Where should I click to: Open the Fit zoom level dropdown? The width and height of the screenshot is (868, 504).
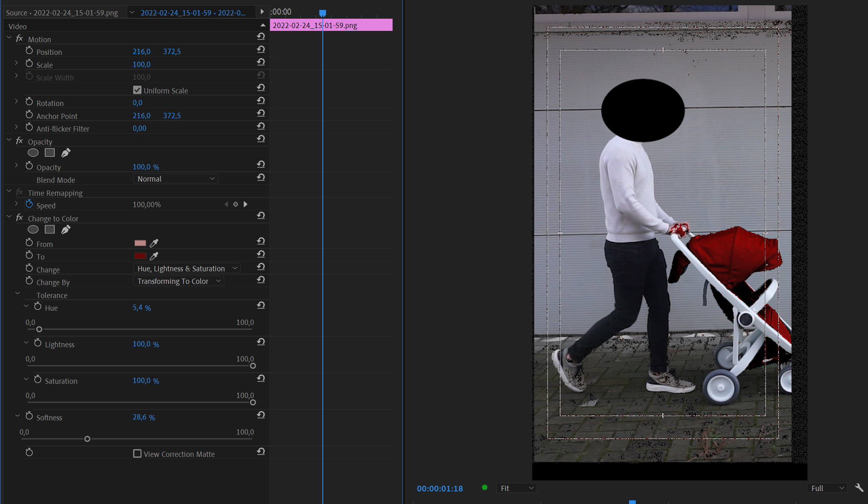[x=516, y=488]
